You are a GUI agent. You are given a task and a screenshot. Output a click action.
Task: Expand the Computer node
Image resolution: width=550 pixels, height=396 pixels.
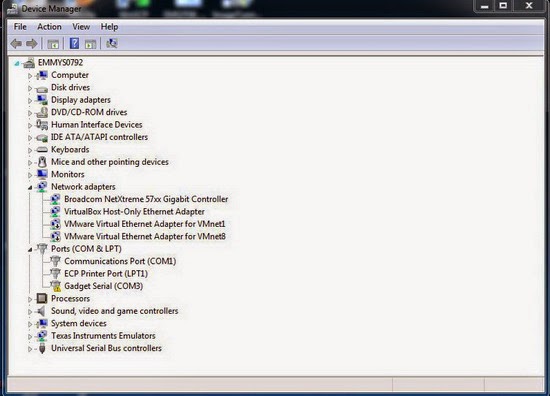[30, 76]
